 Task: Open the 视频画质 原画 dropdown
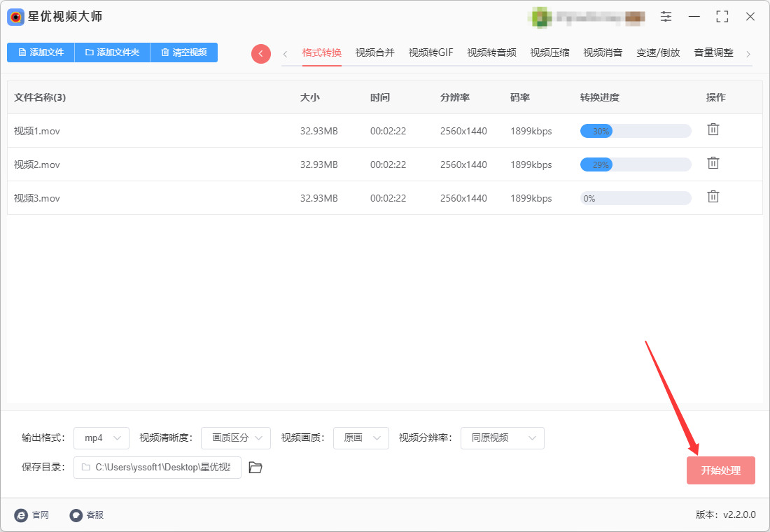(x=361, y=438)
